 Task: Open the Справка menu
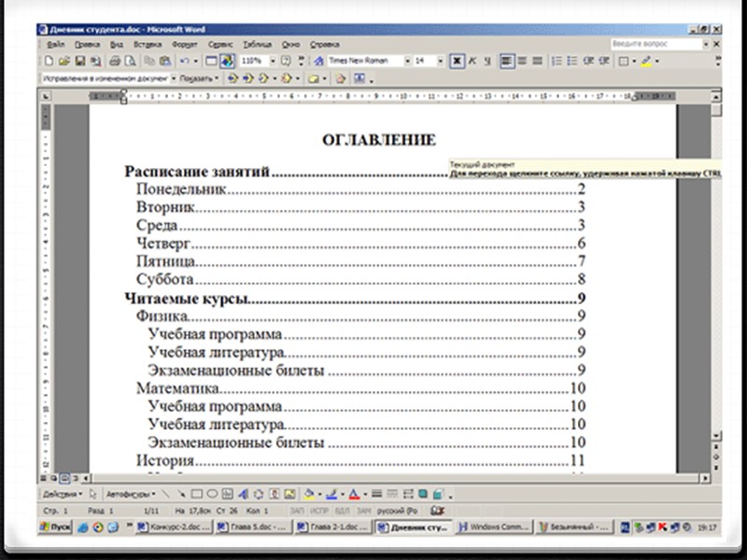click(x=324, y=44)
